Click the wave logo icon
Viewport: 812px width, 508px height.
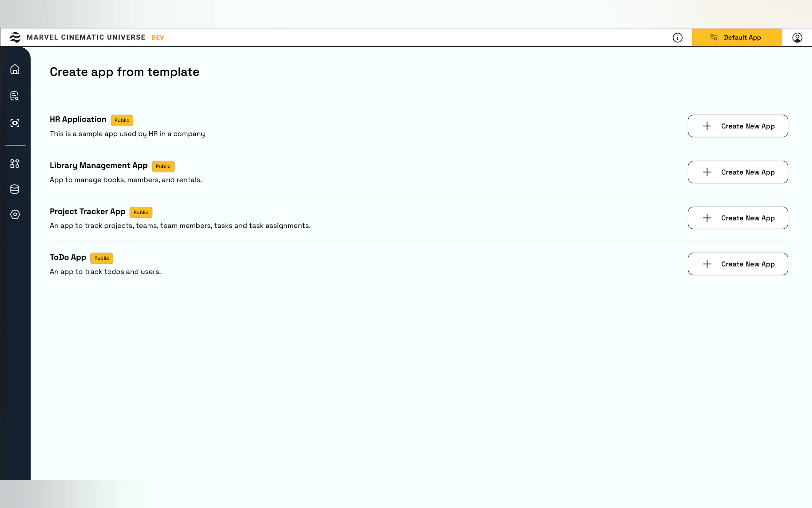(x=15, y=37)
